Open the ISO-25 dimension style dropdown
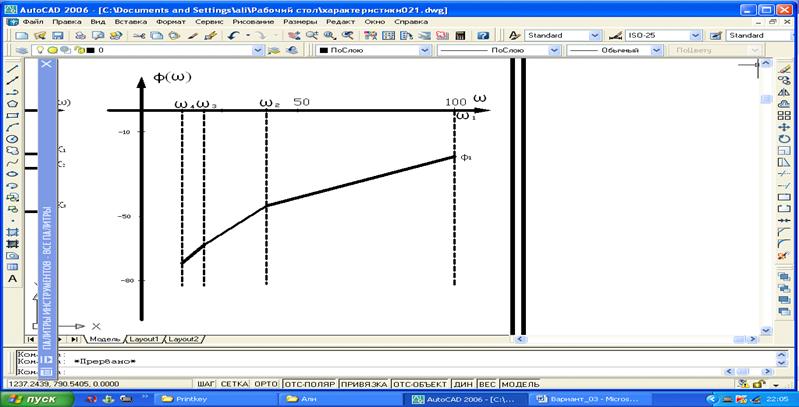 tap(696, 36)
